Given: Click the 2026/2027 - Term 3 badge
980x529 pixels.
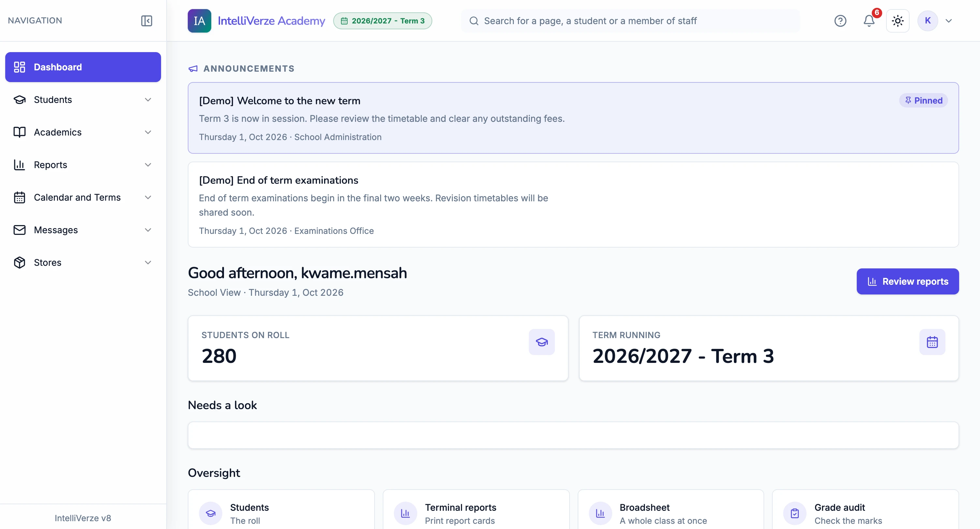Looking at the screenshot, I should [383, 21].
